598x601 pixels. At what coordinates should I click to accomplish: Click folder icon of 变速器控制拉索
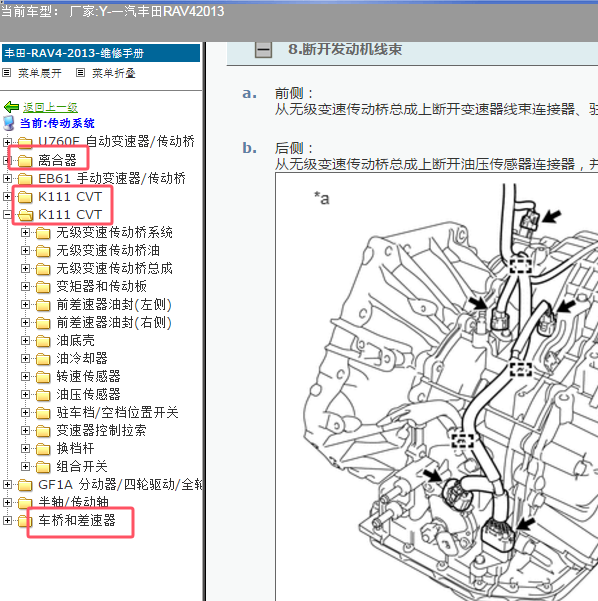(43, 431)
